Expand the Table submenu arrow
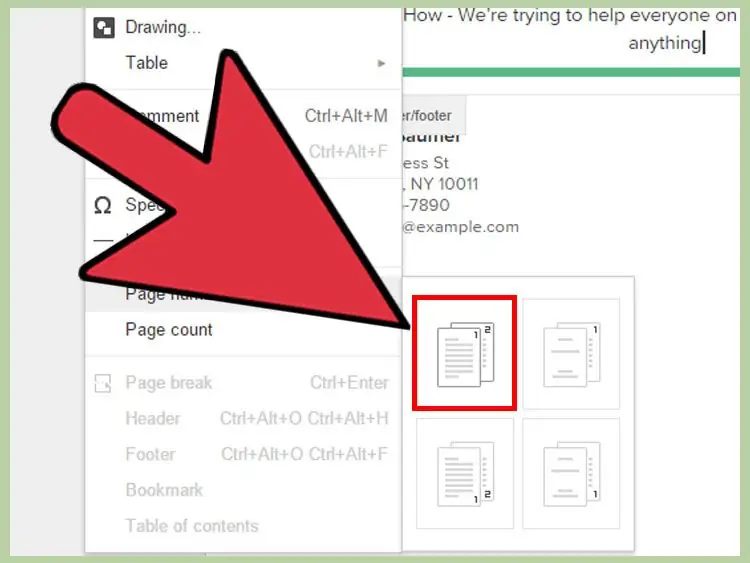This screenshot has height=563, width=750. pyautogui.click(x=381, y=63)
